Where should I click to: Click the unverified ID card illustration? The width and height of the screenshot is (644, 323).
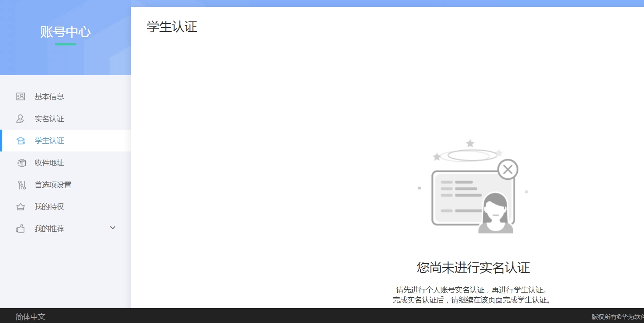473,187
